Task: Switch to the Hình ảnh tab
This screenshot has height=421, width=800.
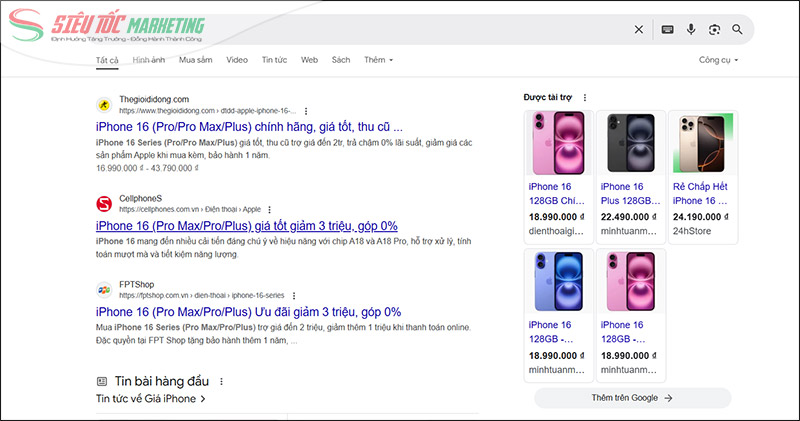Action: point(149,60)
